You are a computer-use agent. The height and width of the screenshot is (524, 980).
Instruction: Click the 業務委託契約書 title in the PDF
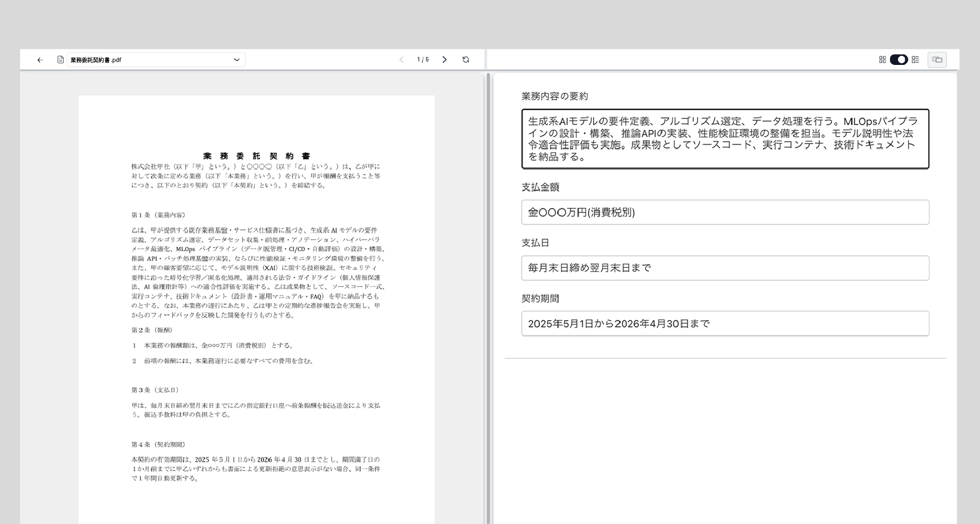pyautogui.click(x=256, y=156)
